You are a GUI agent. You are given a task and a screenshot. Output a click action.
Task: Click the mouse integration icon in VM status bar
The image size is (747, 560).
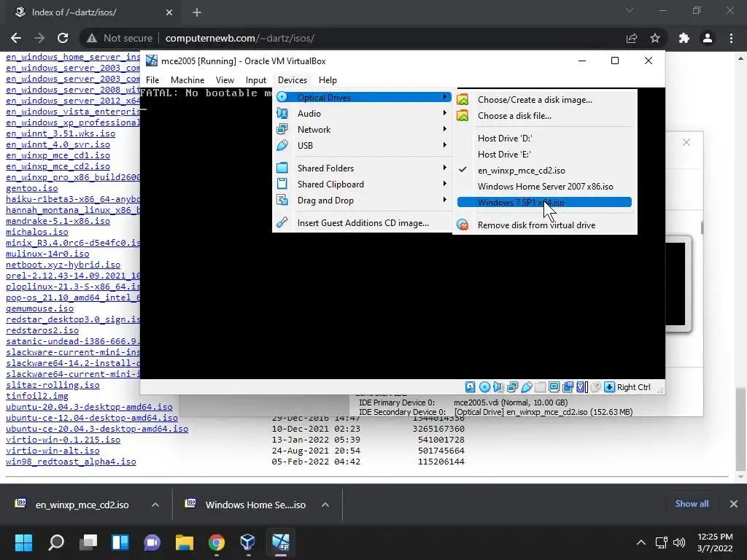click(595, 387)
